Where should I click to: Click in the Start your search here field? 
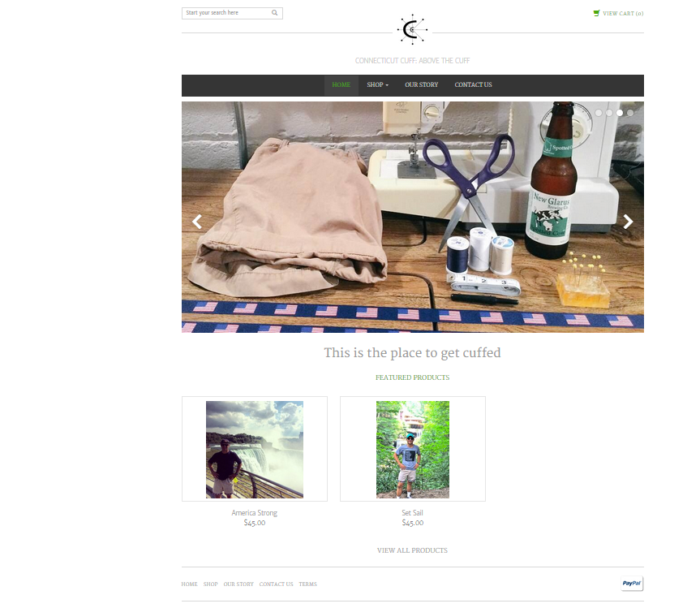pos(228,13)
